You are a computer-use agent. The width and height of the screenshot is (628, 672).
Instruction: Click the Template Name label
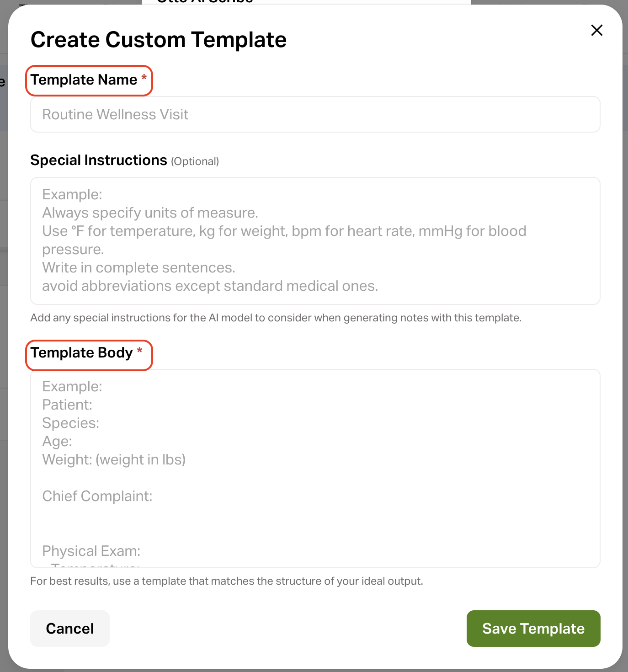84,80
